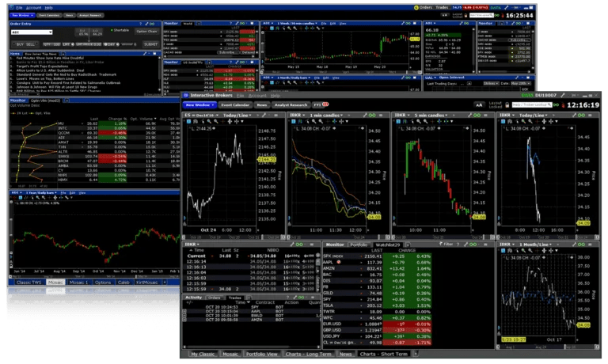This screenshot has width=608, height=364.
Task: Toggle the green chain link on Activity panel
Action: pyautogui.click(x=302, y=298)
